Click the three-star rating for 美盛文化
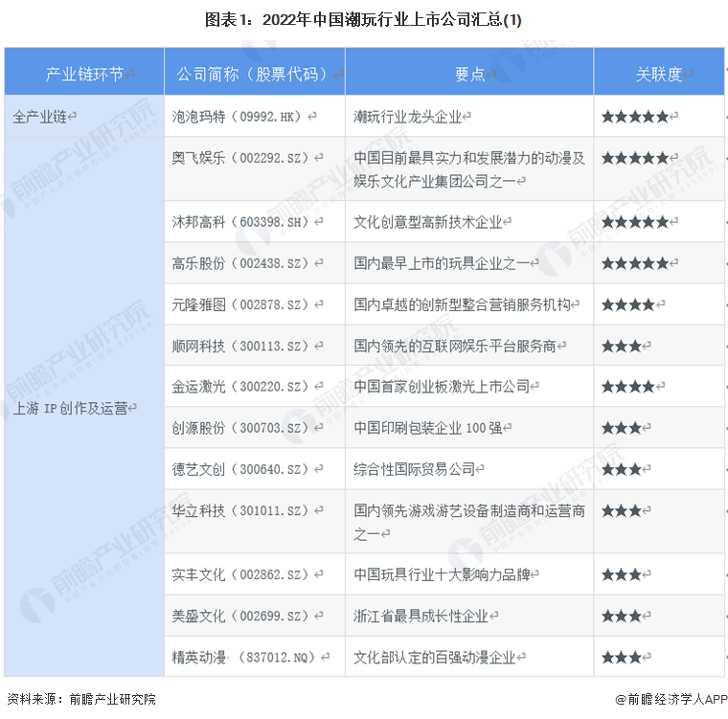The width and height of the screenshot is (728, 719). [x=622, y=617]
